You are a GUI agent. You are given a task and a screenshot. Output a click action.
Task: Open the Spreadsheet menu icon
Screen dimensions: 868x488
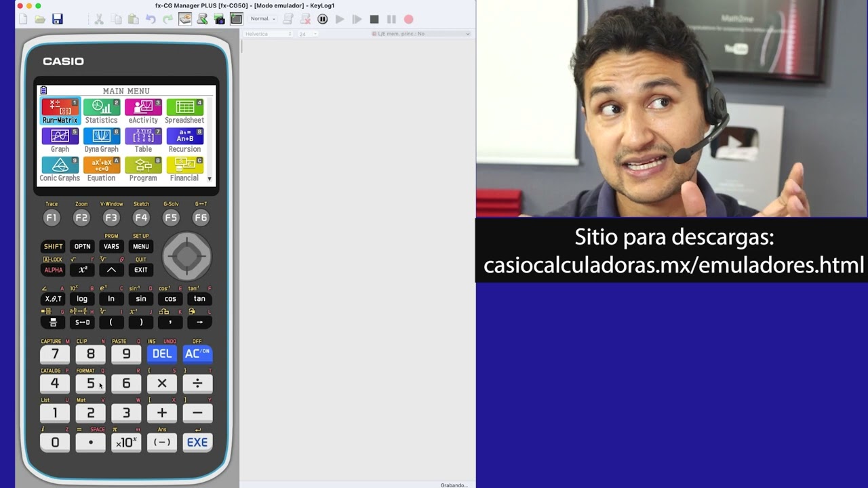coord(184,111)
